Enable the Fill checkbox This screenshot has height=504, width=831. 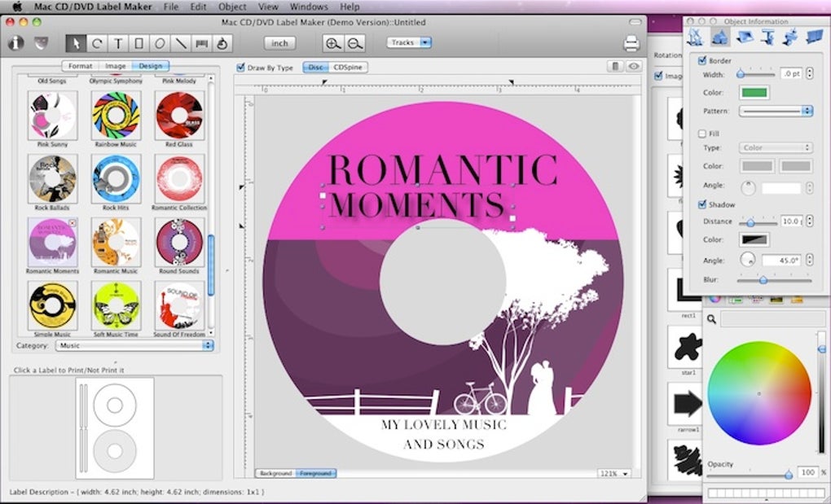coord(702,134)
